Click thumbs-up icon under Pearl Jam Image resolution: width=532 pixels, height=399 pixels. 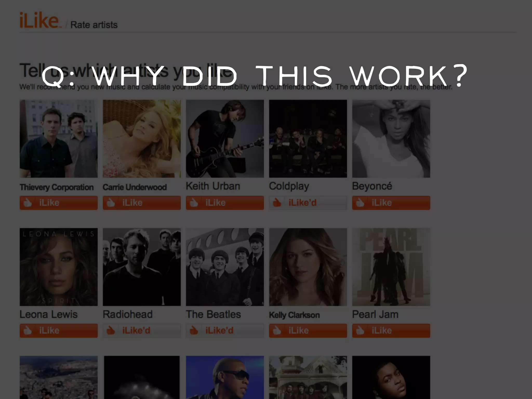(x=360, y=330)
